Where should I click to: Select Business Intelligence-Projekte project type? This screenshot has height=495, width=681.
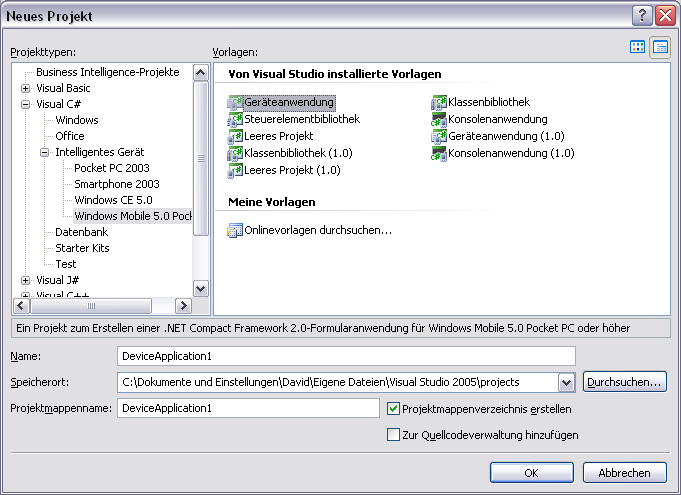coord(107,72)
